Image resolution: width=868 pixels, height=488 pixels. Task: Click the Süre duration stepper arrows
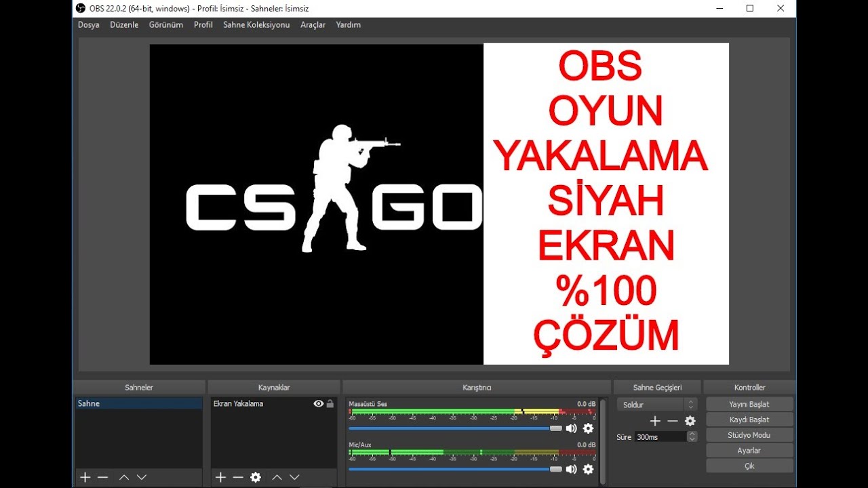coord(692,437)
